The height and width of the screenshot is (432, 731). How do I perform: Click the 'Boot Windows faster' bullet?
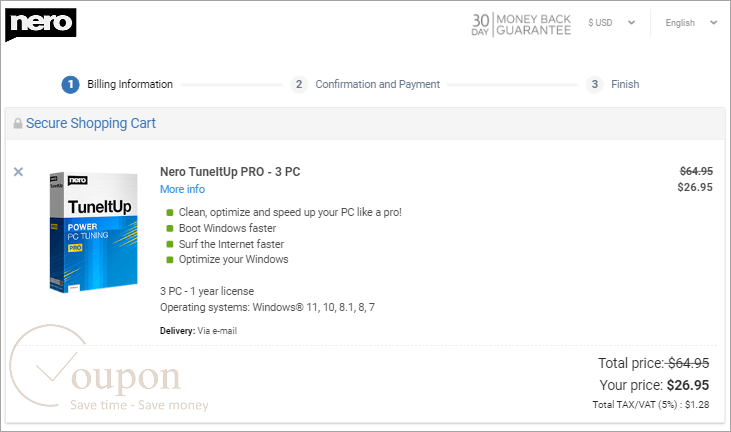(x=221, y=228)
